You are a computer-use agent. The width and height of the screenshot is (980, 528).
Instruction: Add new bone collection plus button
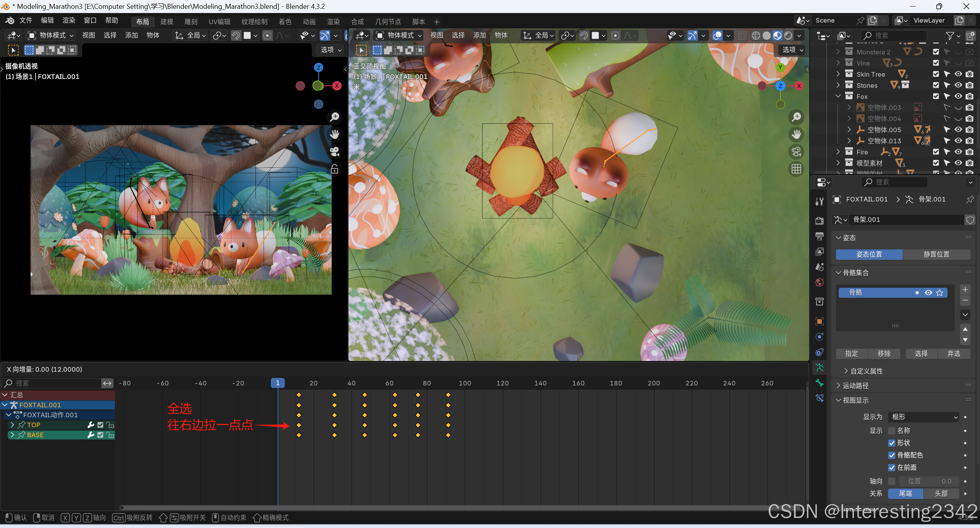click(x=965, y=290)
